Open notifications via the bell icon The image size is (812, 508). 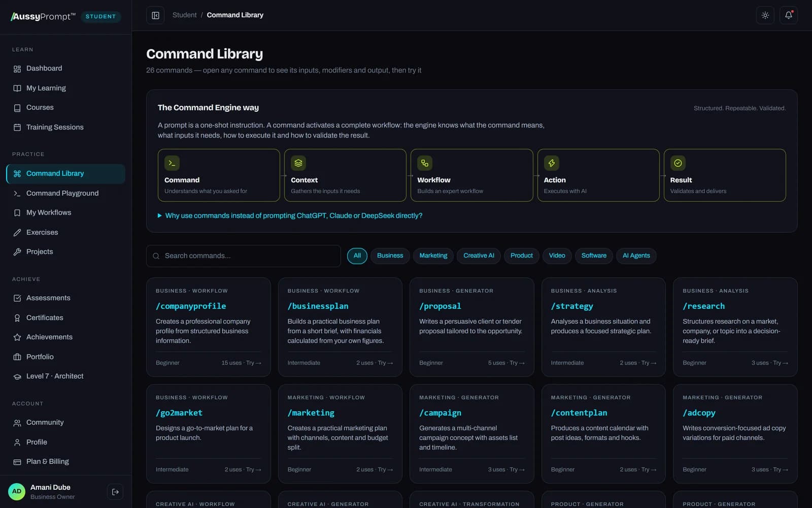pos(788,15)
